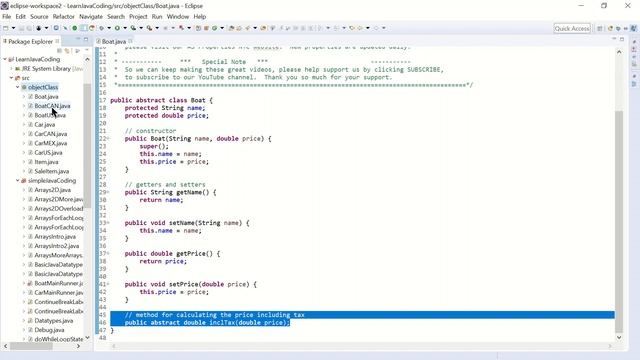The image size is (640, 360).
Task: Click the External Tools run icon
Action: 149,28
